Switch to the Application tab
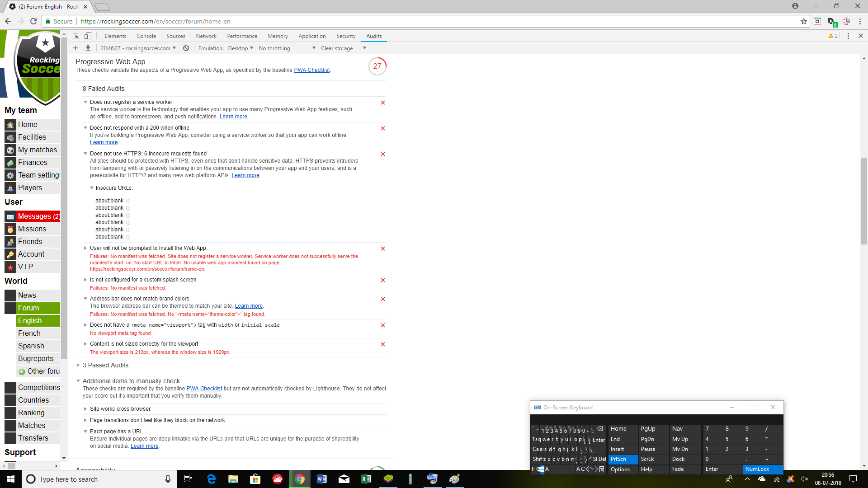 pos(312,36)
